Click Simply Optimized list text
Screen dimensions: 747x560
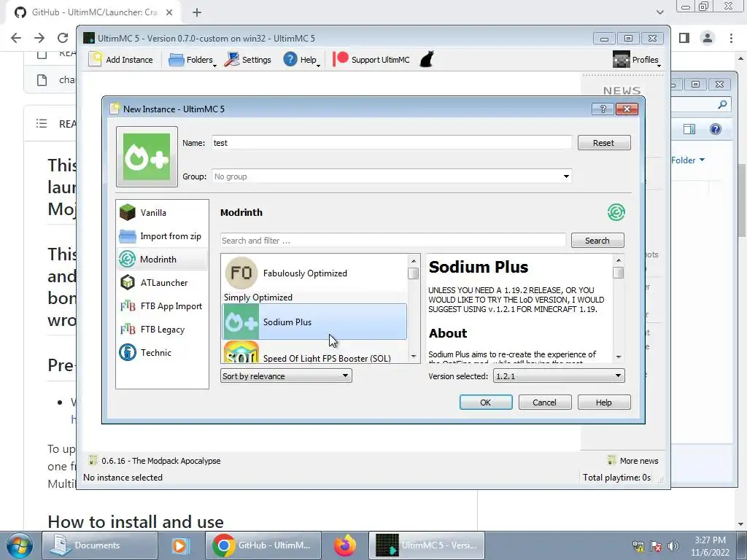point(258,297)
